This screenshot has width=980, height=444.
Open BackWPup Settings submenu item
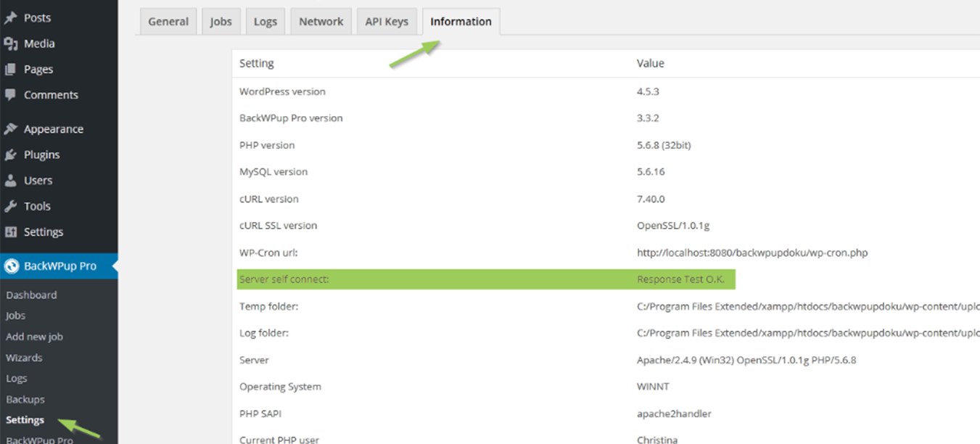tap(25, 420)
